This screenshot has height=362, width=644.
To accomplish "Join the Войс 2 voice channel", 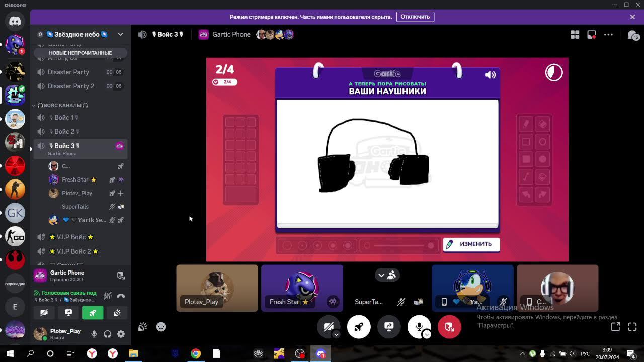I will click(x=80, y=131).
